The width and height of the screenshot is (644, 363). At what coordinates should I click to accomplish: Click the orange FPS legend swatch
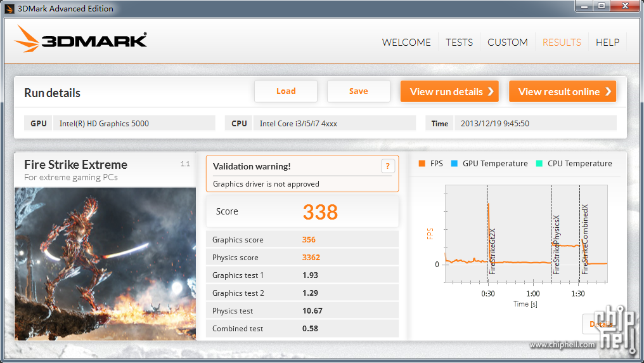(x=422, y=164)
